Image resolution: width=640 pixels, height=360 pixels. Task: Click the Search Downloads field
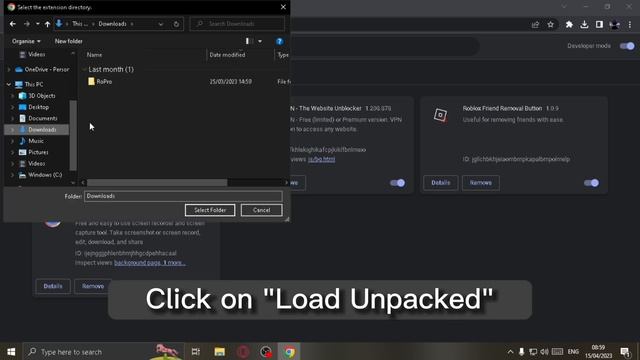(237, 24)
